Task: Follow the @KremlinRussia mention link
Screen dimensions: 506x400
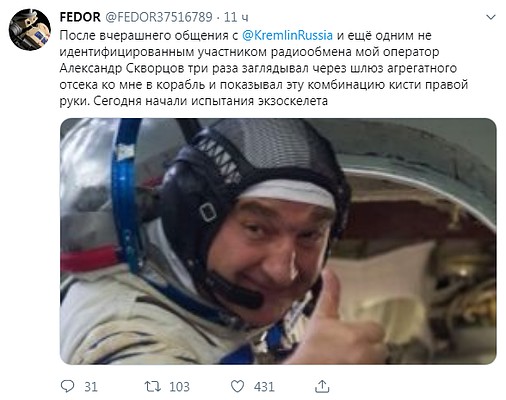Action: (287, 35)
